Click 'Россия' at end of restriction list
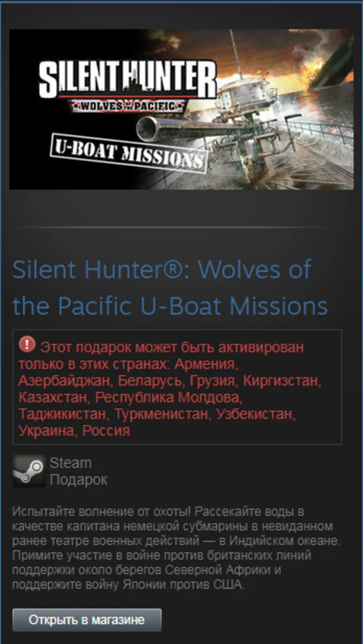The image size is (363, 644). pos(106,430)
